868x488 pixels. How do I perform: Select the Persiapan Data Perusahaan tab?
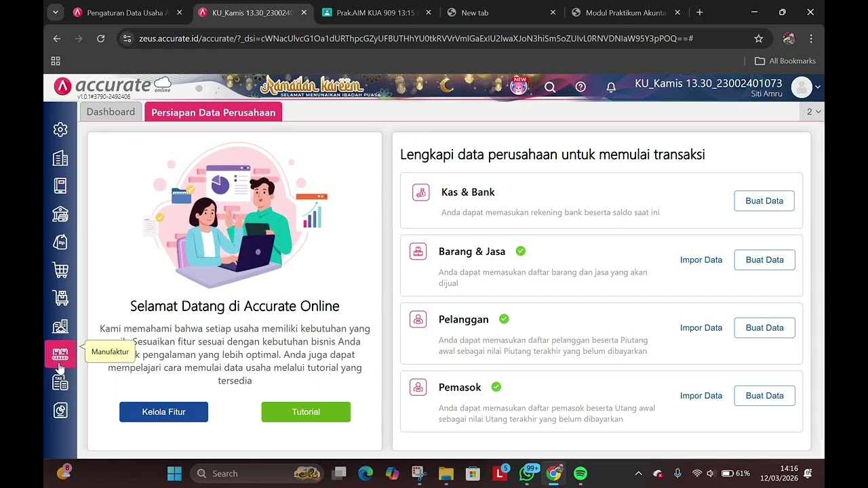pos(213,113)
